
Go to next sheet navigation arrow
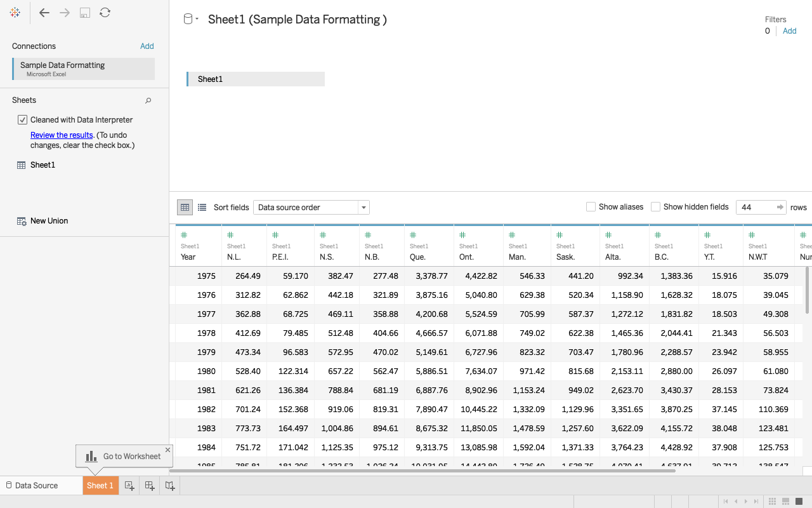tap(746, 502)
